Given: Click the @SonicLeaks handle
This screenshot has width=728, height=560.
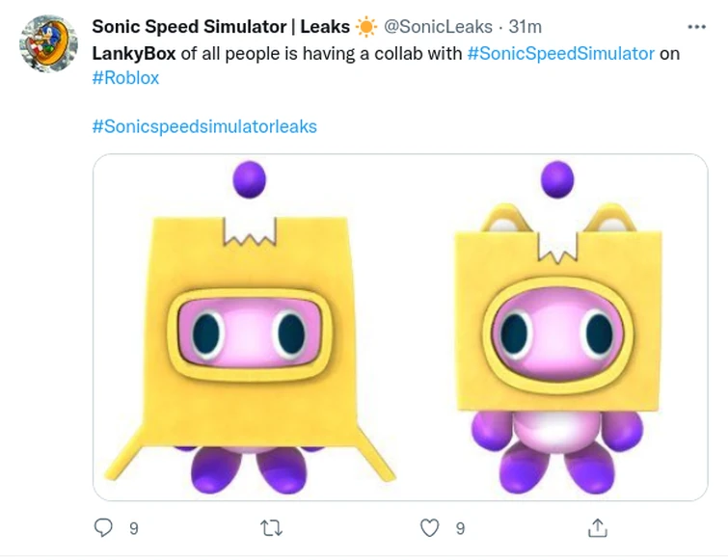Looking at the screenshot, I should point(439,26).
